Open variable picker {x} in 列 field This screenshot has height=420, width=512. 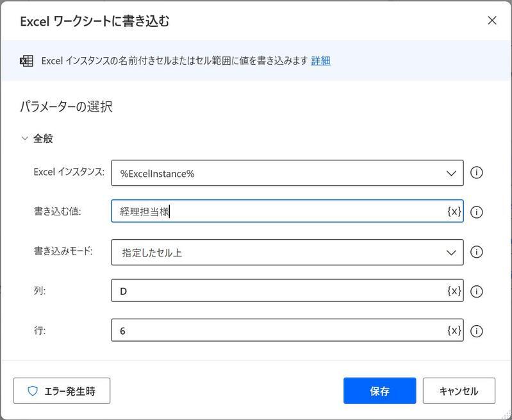coord(454,290)
